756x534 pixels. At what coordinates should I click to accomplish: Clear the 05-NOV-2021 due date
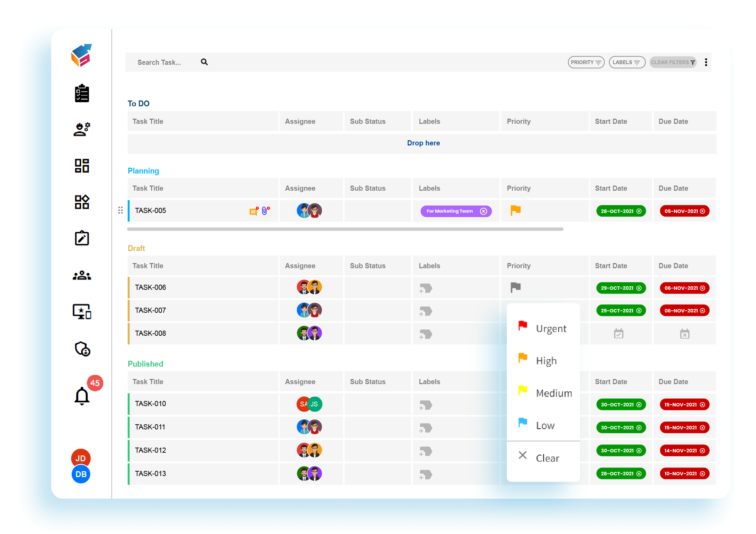click(702, 211)
